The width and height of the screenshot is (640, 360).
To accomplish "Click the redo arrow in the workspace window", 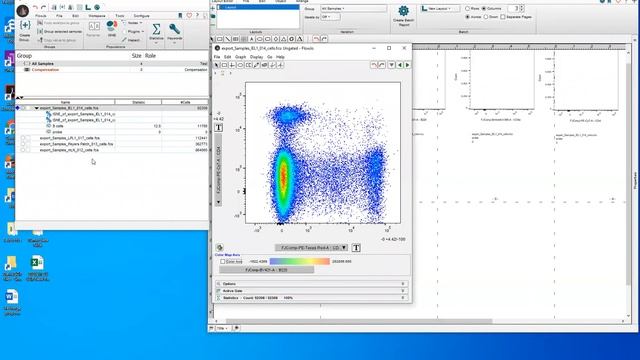I will pos(43,7).
